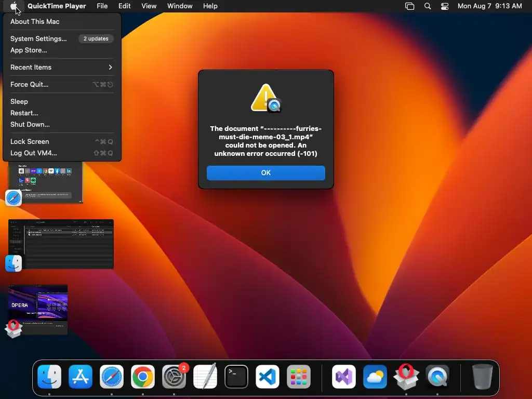Open Visual Studio Code from the Dock
The image size is (532, 399).
(268, 377)
